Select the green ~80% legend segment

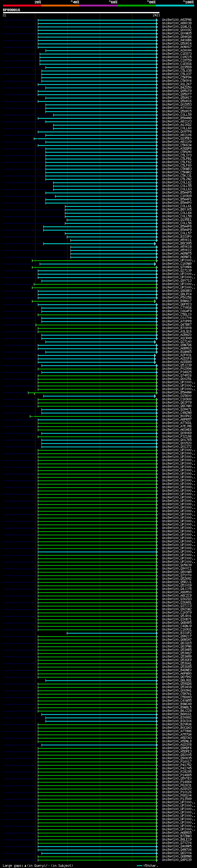137,6
